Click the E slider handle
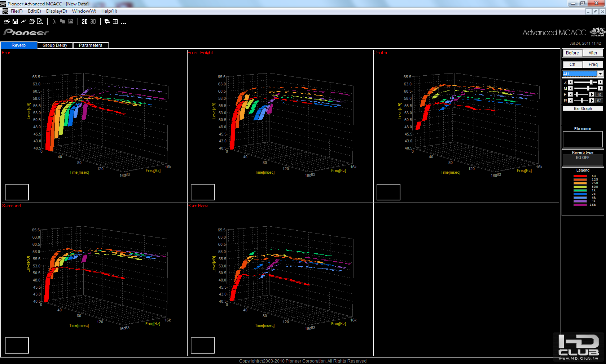This screenshot has height=364, width=606. (577, 94)
